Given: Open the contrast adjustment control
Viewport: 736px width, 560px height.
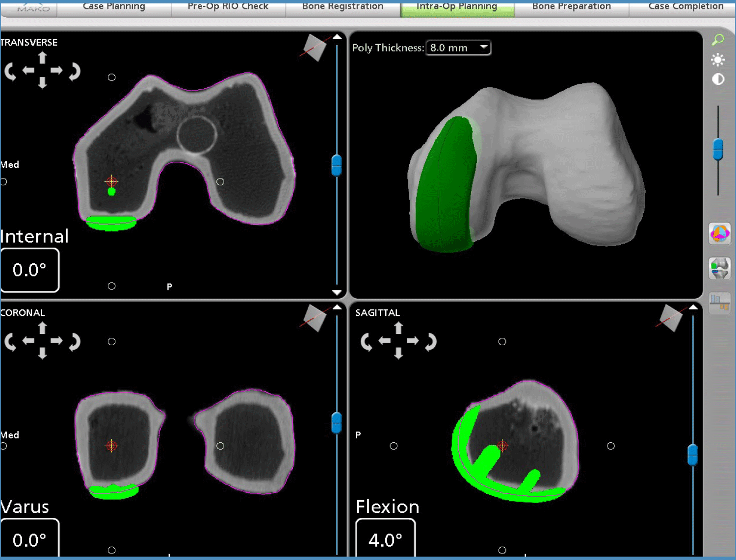Looking at the screenshot, I should (717, 78).
